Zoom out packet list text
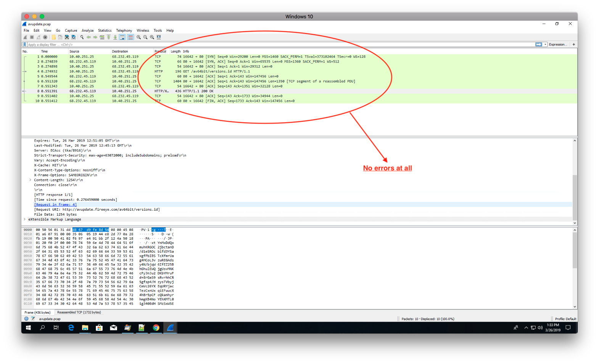Viewport: 599px width, 364px height. click(x=145, y=37)
